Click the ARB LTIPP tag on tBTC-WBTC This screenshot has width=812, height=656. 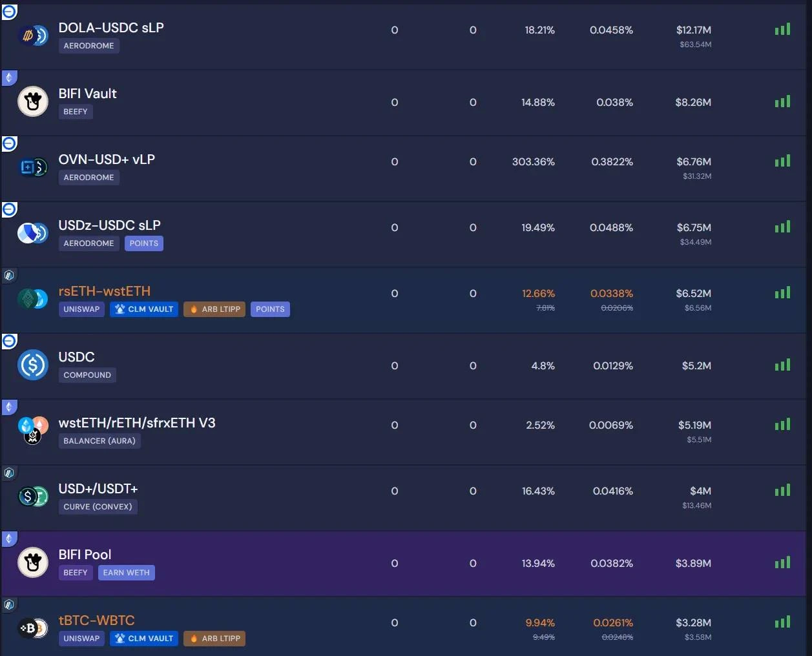(214, 639)
